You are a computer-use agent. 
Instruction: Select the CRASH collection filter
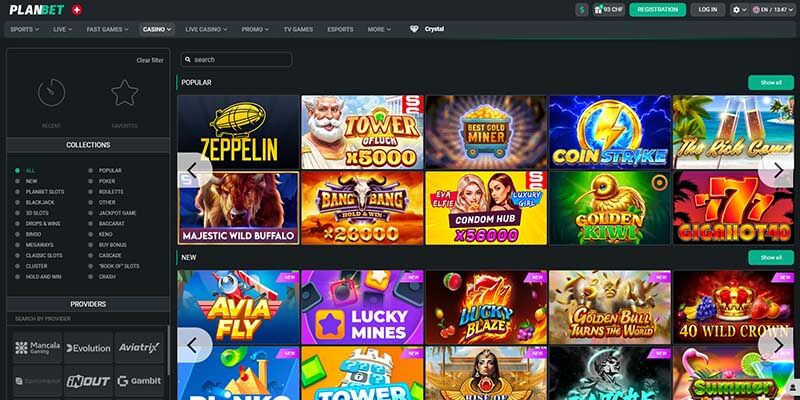102,277
